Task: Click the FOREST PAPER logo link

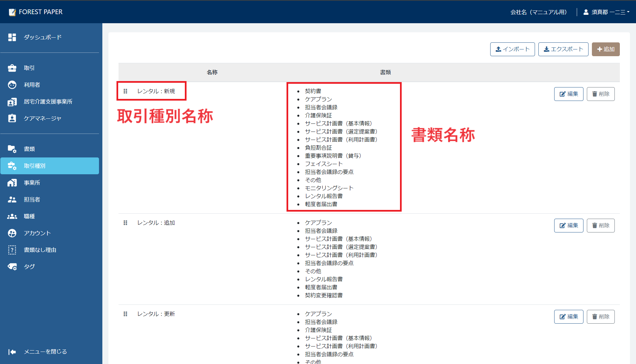Action: (35, 12)
